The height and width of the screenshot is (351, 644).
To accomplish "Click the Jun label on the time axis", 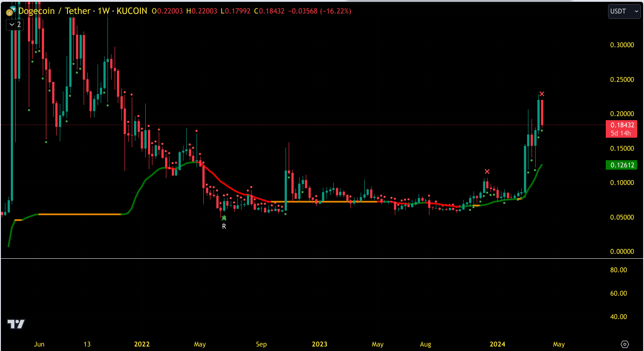I will coord(39,344).
